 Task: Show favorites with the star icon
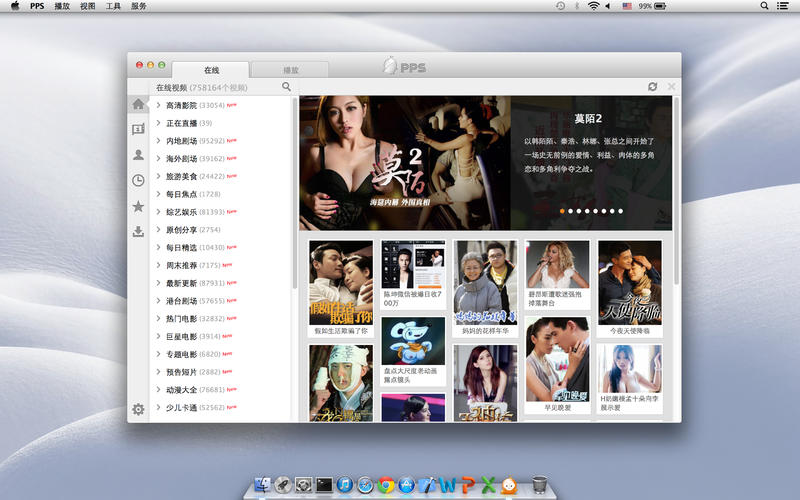(138, 207)
